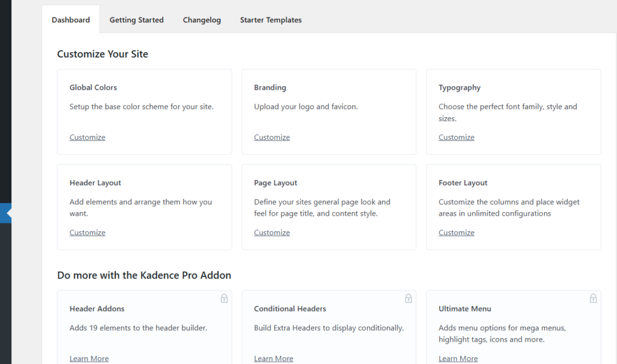Open the Branding customizer via Customize link

pos(272,137)
